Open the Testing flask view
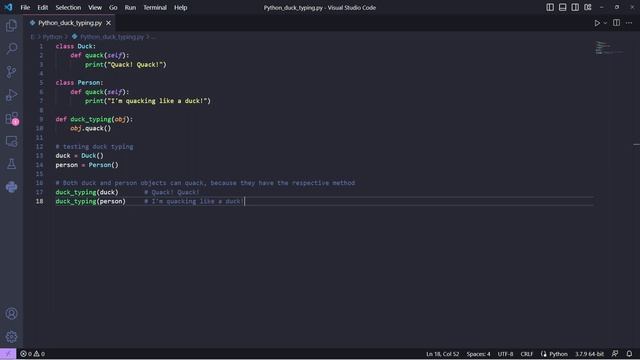The width and height of the screenshot is (640, 360). 11,164
